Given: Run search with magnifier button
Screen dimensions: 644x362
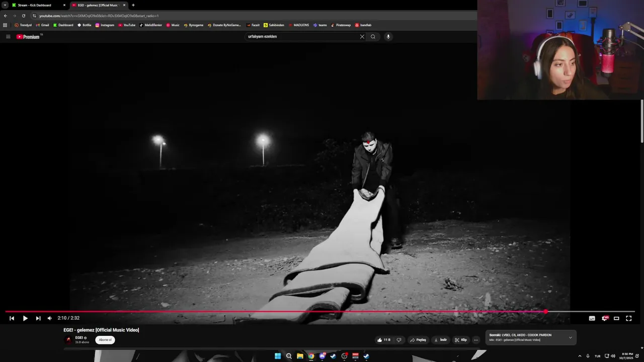Looking at the screenshot, I should 373,37.
